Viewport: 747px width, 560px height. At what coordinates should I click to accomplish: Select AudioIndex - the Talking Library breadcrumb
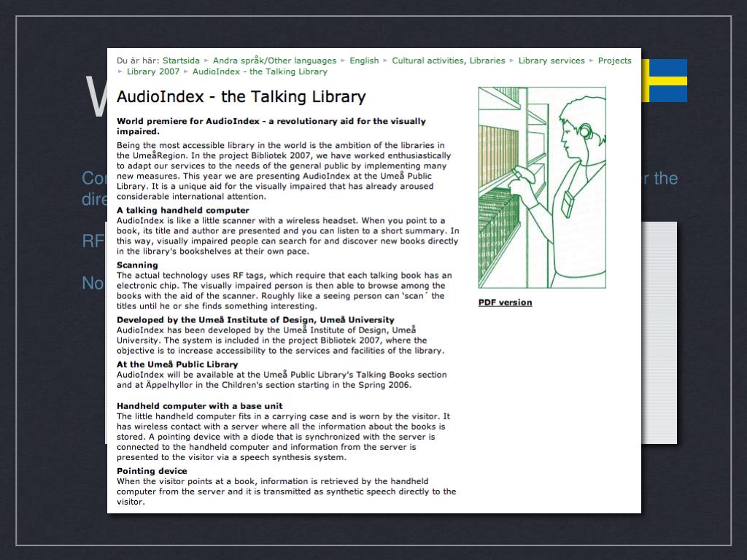click(260, 71)
